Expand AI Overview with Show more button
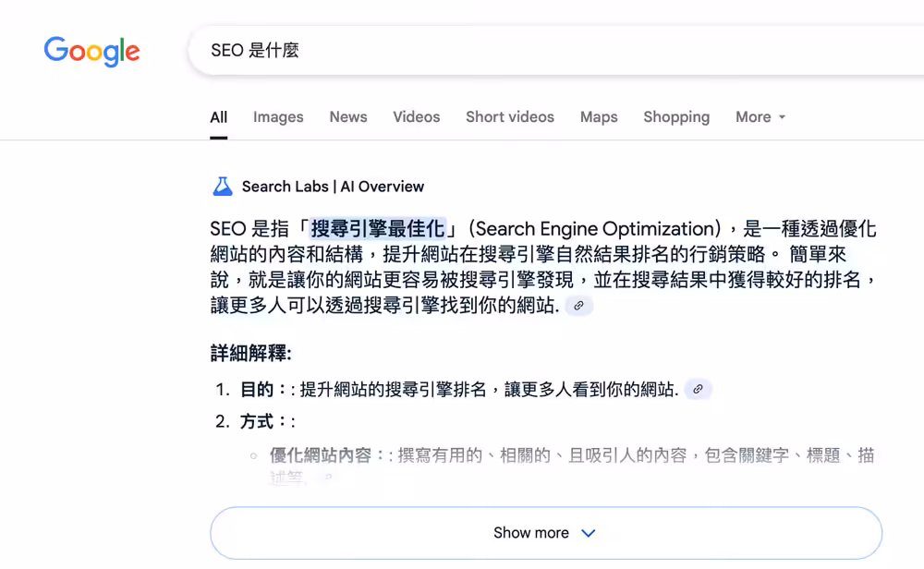This screenshot has width=924, height=569. (546, 533)
